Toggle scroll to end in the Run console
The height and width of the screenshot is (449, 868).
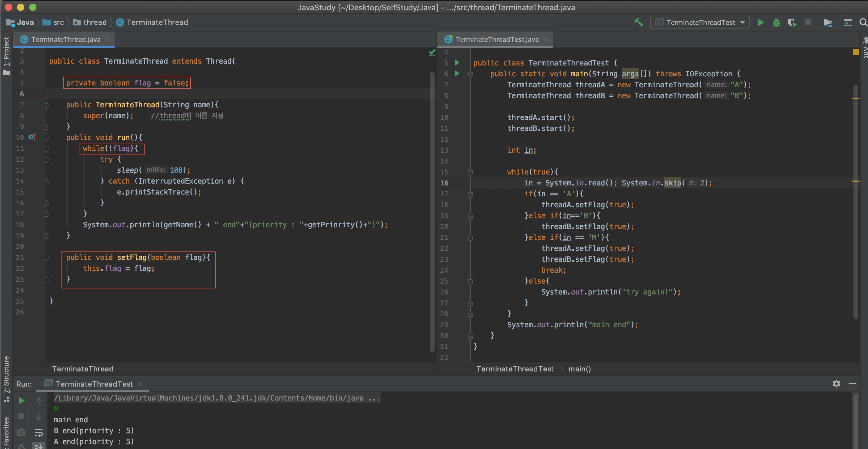tap(39, 446)
